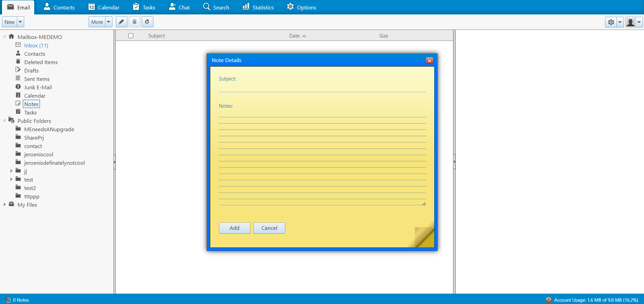Click the account usage pie chart icon
Screen dimensions: 644x304
pyautogui.click(x=549, y=300)
